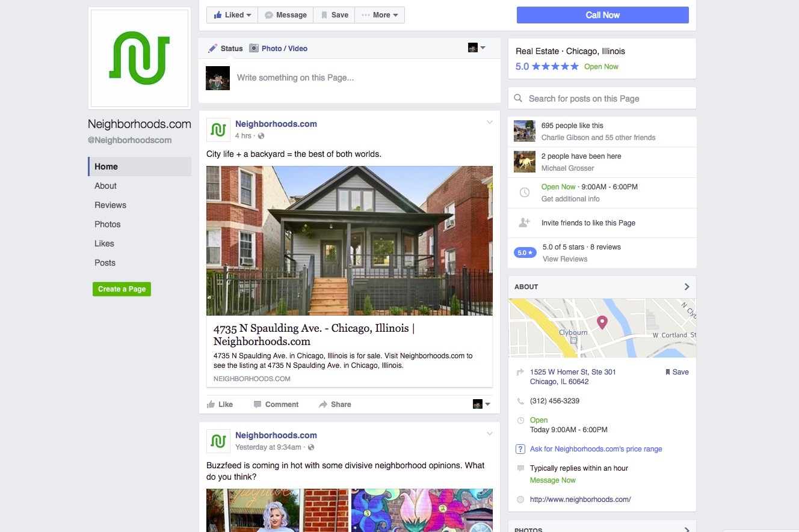Screen dimensions: 799x532
Task: Click the Save button in page toolbar
Action: (334, 15)
